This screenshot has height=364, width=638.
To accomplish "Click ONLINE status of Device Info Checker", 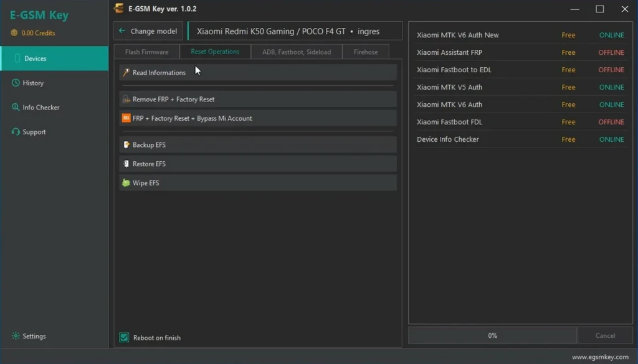I will point(612,139).
